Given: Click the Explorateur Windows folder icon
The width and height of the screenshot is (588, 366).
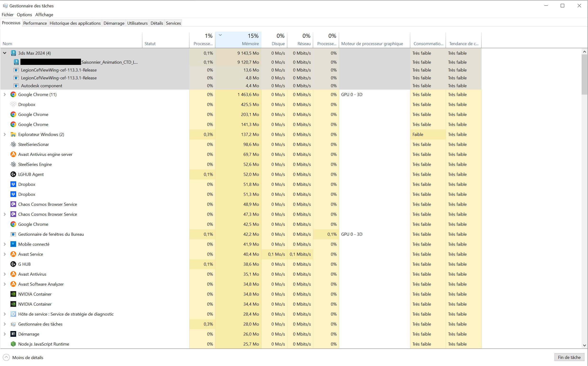Looking at the screenshot, I should coord(13,135).
